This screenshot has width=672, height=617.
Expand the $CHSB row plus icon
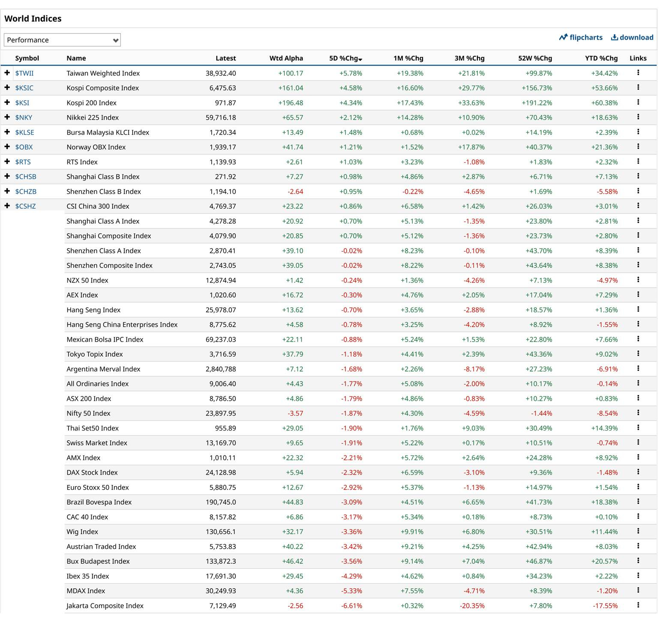(7, 176)
